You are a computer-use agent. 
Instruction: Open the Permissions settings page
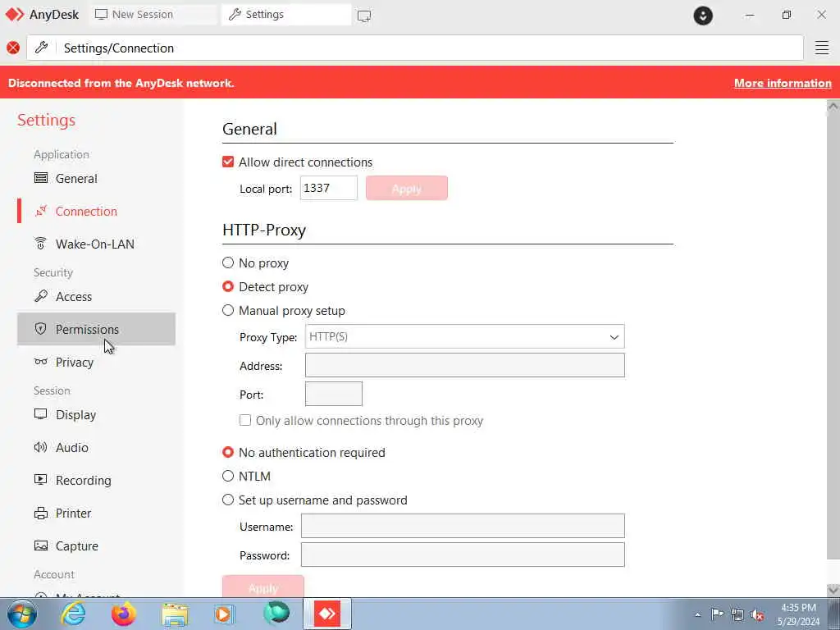97,329
